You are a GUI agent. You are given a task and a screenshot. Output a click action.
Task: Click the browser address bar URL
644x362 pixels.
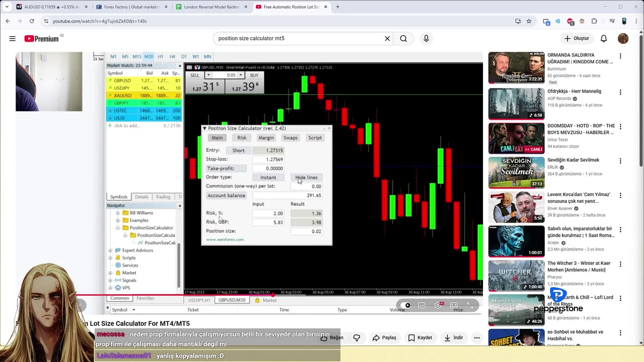pyautogui.click(x=100, y=21)
